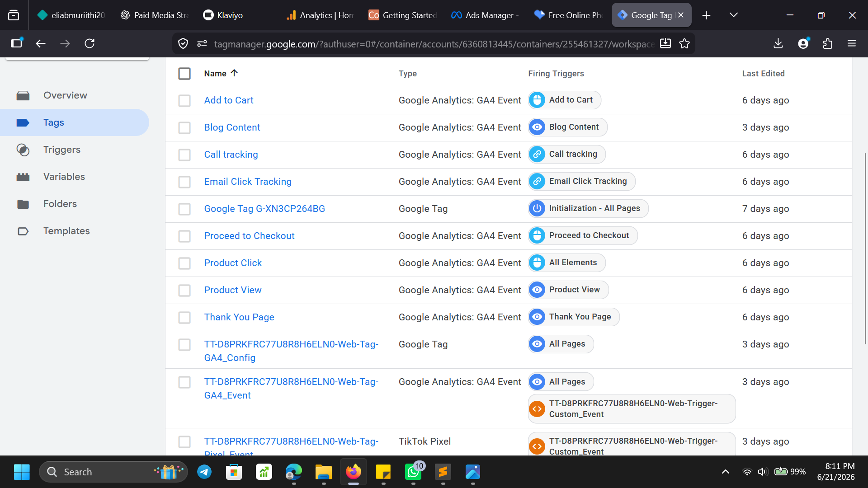Click the Last Edited column header

point(763,74)
